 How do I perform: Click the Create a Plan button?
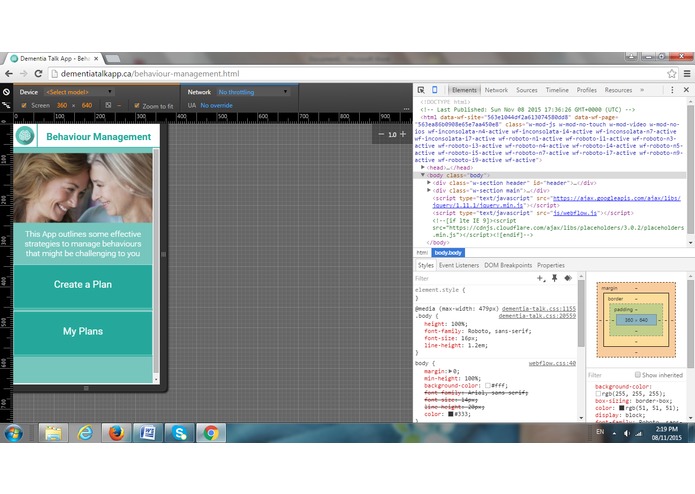[x=83, y=284]
